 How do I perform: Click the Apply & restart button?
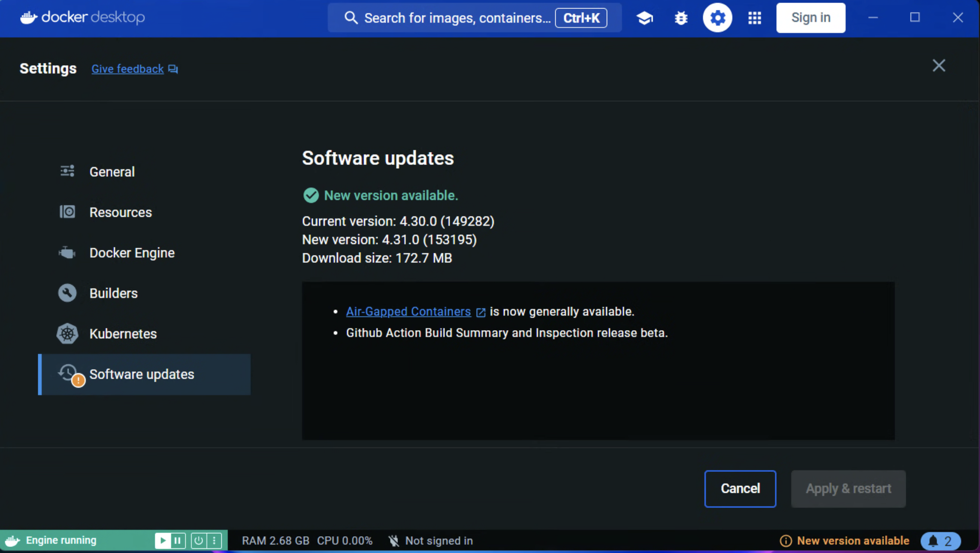coord(848,489)
